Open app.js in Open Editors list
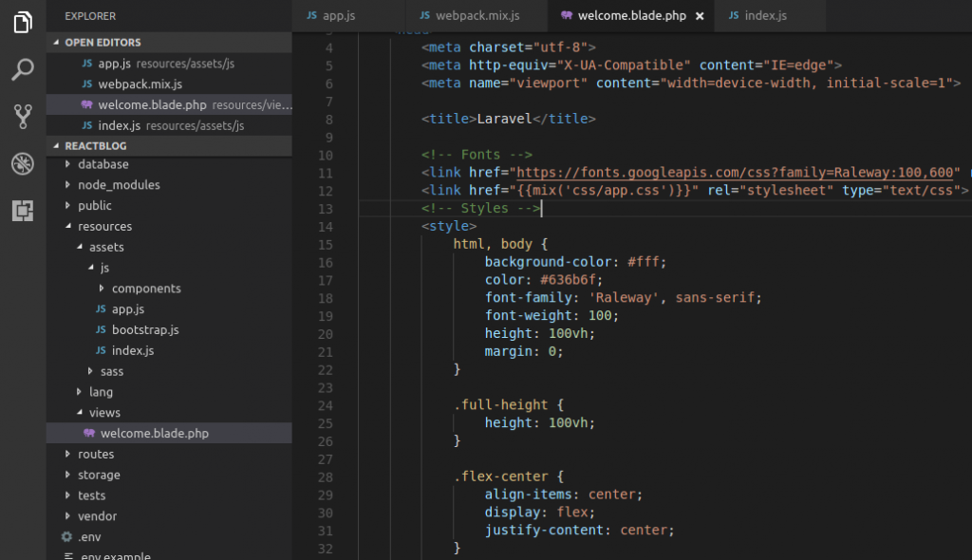This screenshot has width=972, height=560. pyautogui.click(x=169, y=64)
